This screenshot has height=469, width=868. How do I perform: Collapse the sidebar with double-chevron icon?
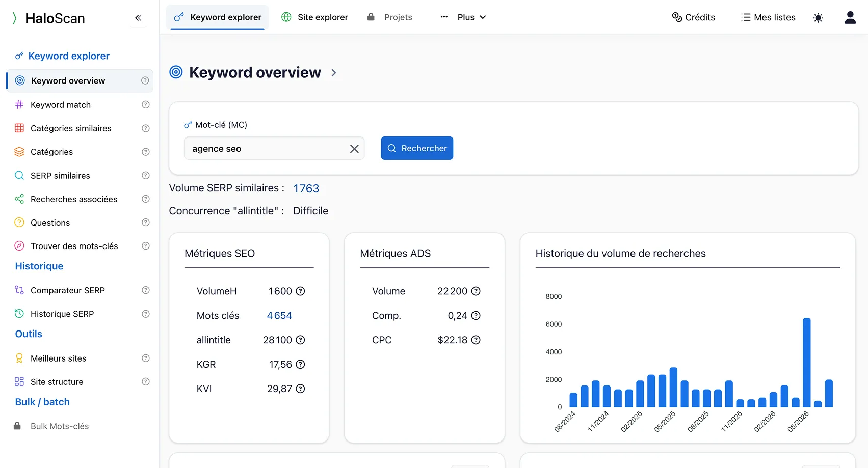point(138,18)
